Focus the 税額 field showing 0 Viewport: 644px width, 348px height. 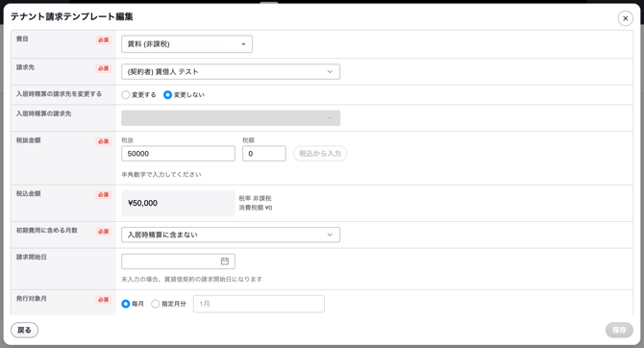pyautogui.click(x=264, y=154)
